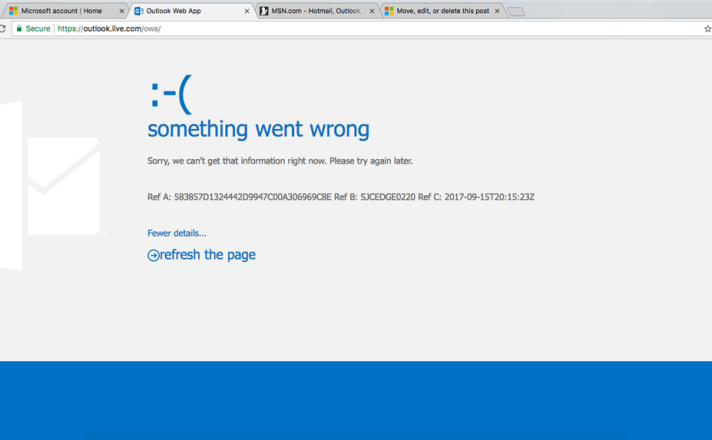
Task: Open the 'Move, edit, or delete this post' tab
Action: click(x=441, y=11)
